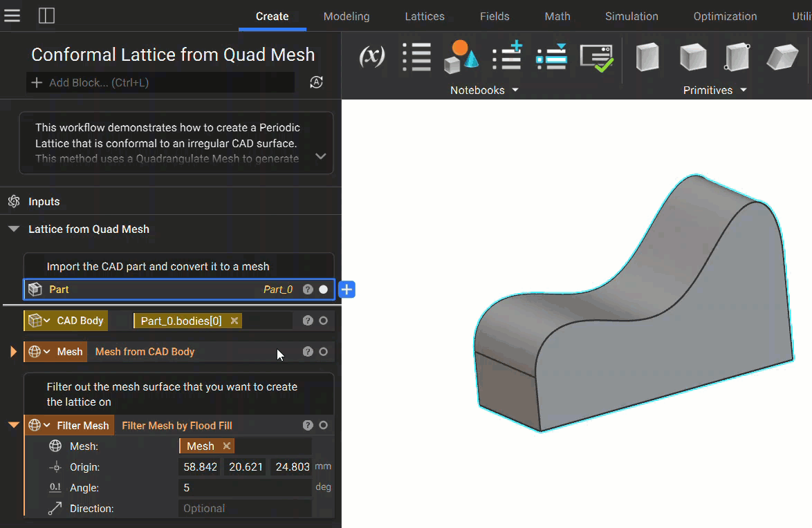Open the Primitives dropdown
Viewport: 812px width, 528px height.
coord(714,90)
